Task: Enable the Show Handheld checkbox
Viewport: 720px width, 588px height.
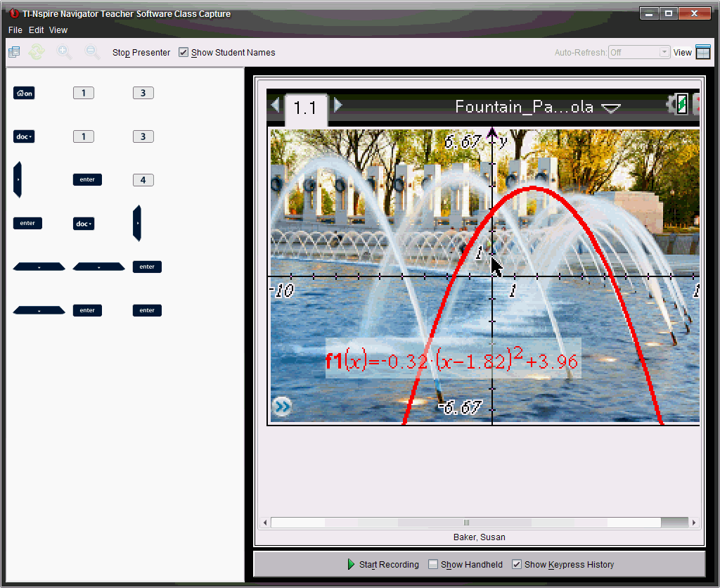Action: (x=433, y=564)
